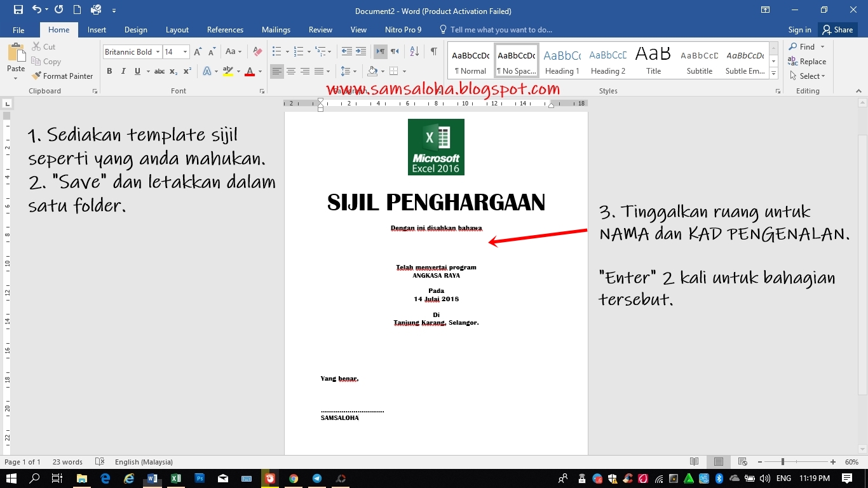Screen dimensions: 868x488
Task: Apply Bold formatting
Action: (109, 71)
